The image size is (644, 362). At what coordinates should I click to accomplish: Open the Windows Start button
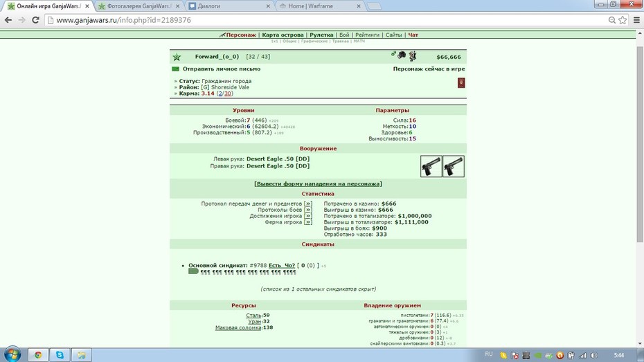tap(12, 354)
